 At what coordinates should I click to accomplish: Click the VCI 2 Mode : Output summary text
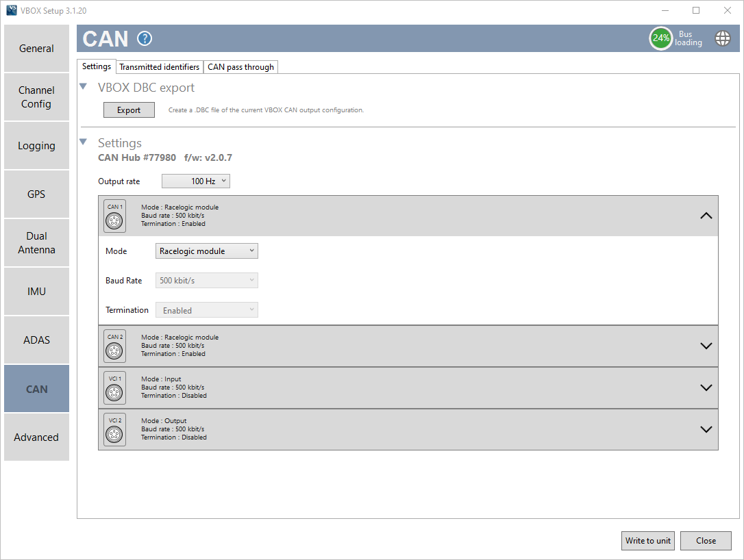tap(164, 420)
